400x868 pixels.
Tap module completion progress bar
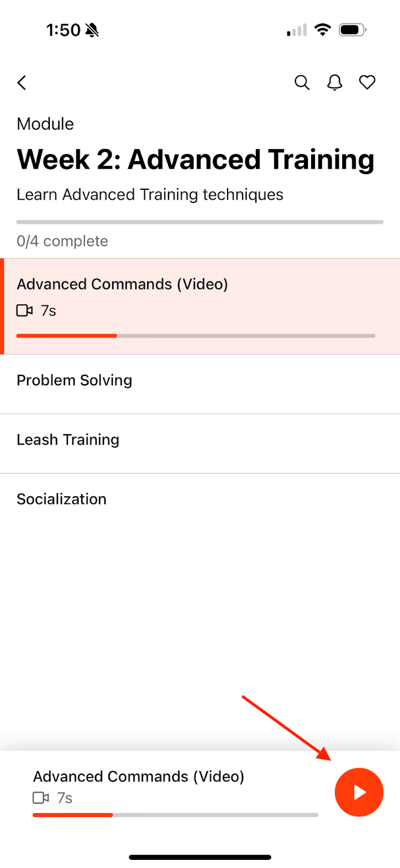point(200,222)
